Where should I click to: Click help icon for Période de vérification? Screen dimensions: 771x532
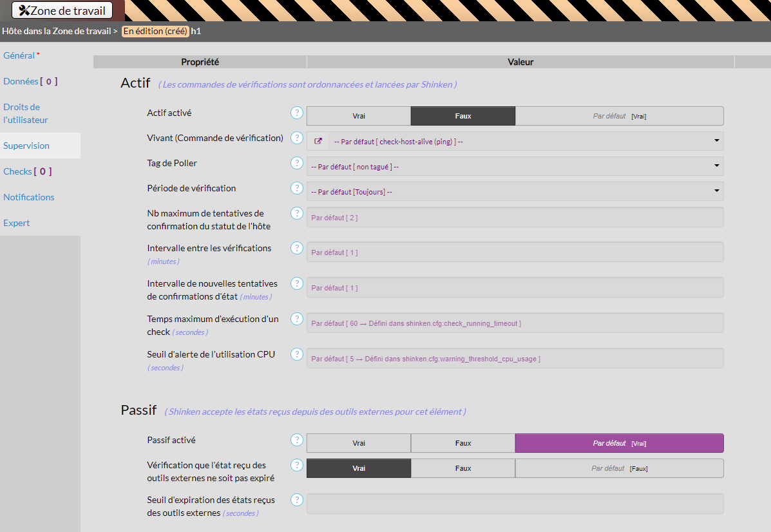[x=296, y=188]
